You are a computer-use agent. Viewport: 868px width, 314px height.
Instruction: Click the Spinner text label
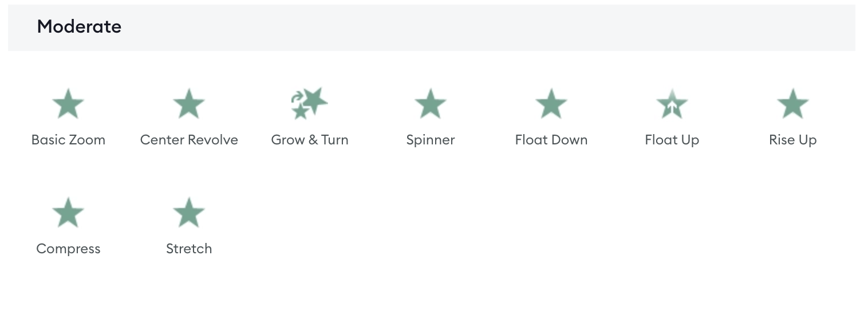[431, 140]
